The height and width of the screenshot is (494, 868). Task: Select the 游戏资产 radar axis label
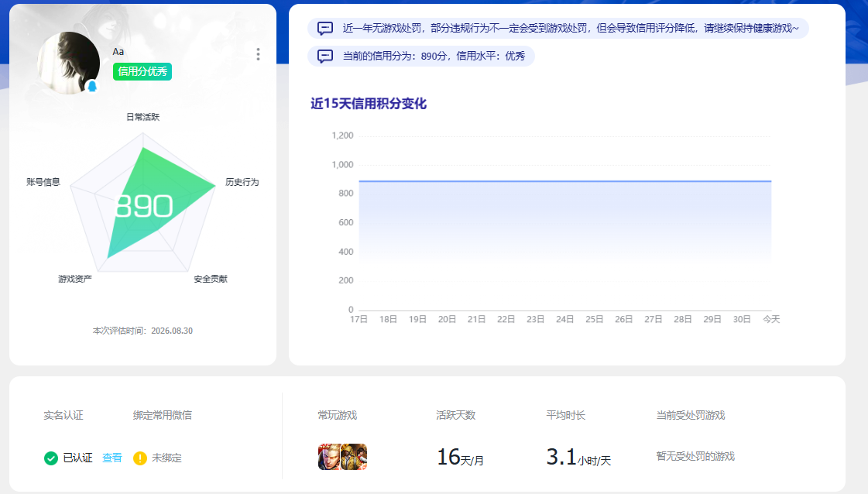(75, 279)
